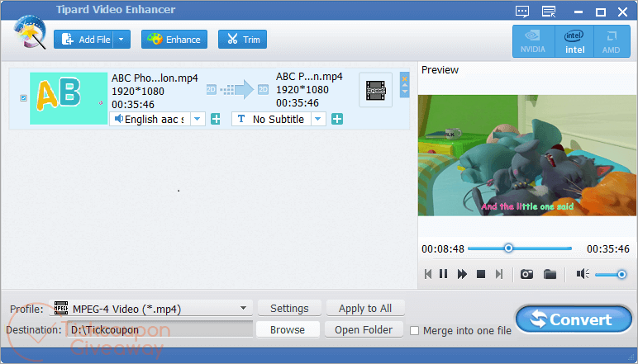Image resolution: width=638 pixels, height=364 pixels.
Task: Expand the English aac audio track dropdown
Action: (x=198, y=119)
